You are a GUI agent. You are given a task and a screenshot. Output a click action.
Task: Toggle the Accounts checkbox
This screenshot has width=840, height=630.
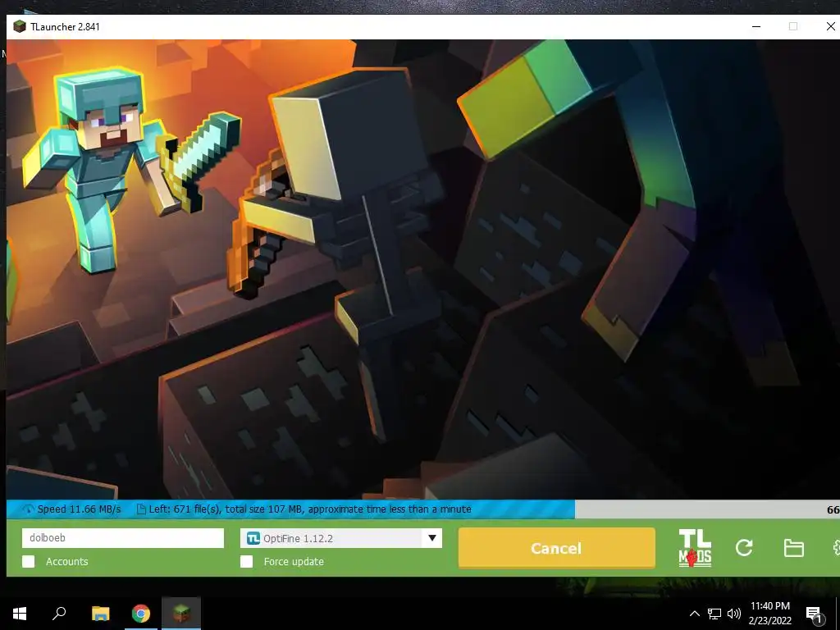(x=29, y=561)
